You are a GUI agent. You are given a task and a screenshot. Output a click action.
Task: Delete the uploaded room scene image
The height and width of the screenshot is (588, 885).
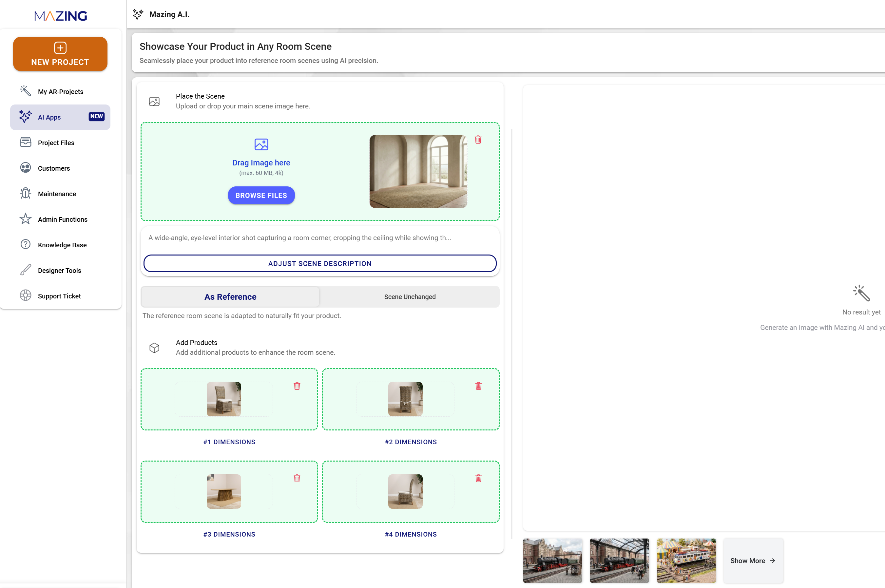[x=478, y=140]
